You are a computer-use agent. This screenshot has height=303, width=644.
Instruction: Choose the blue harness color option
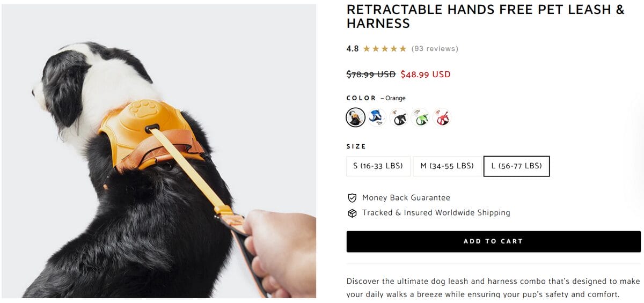point(377,117)
